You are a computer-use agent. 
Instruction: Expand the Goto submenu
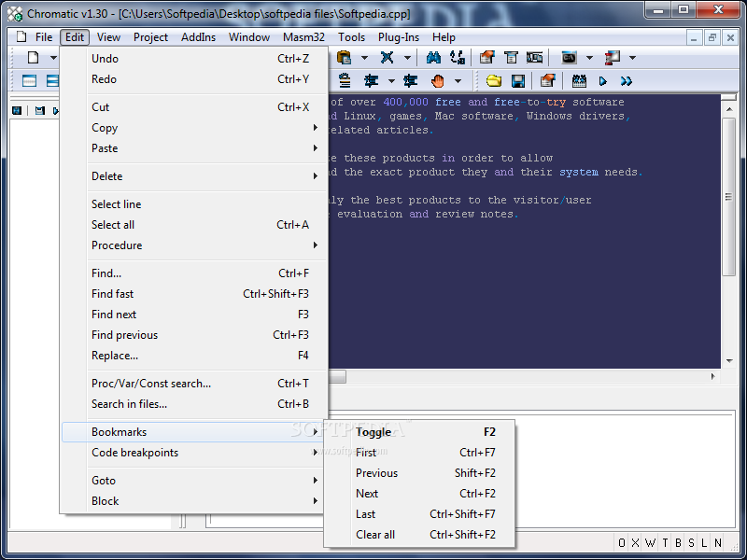pos(194,481)
